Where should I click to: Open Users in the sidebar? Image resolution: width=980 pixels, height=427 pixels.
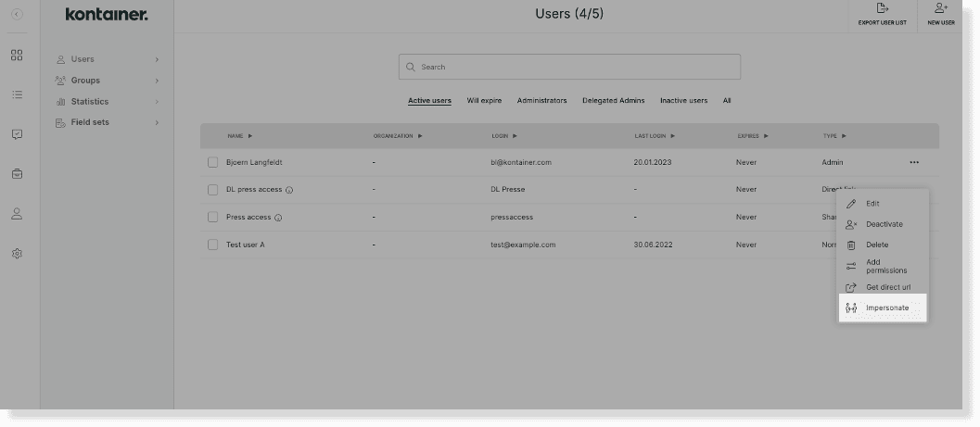(x=83, y=59)
